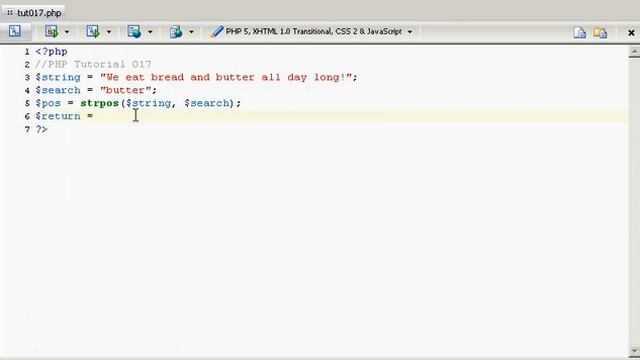Screen dimensions: 640x360
Task: Switch to the tut017.php file tab
Action: click(x=34, y=13)
